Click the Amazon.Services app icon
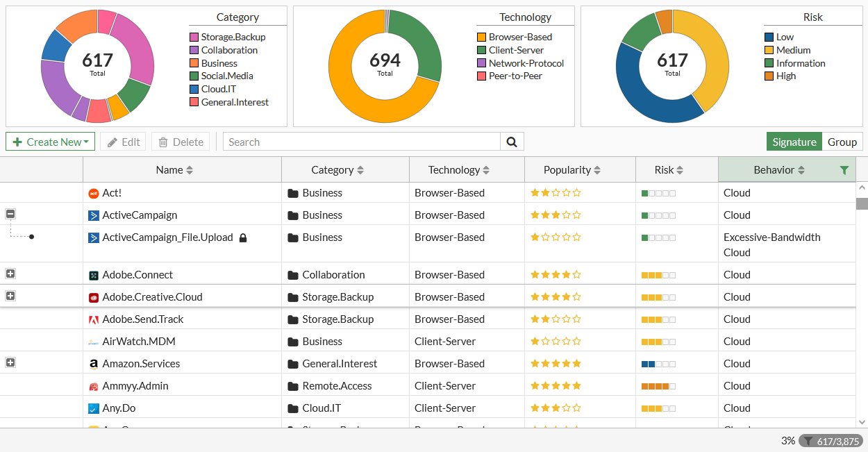This screenshot has width=868, height=452. [94, 364]
